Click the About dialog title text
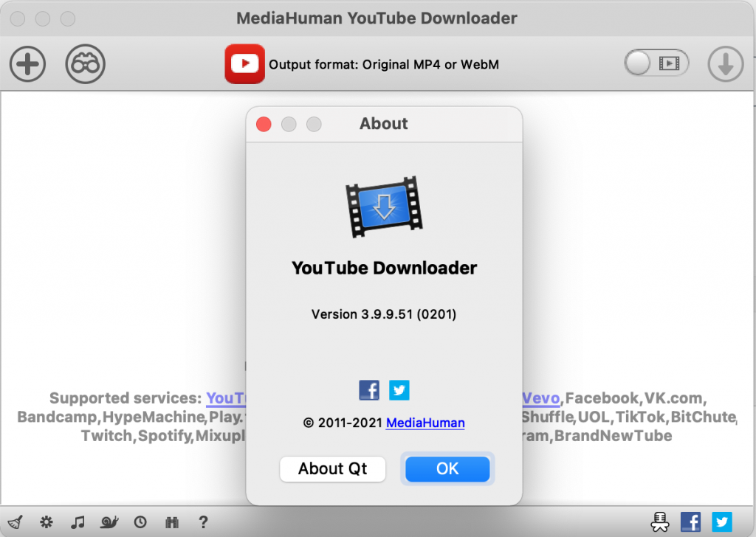Screen dimensions: 756x537 tap(384, 124)
